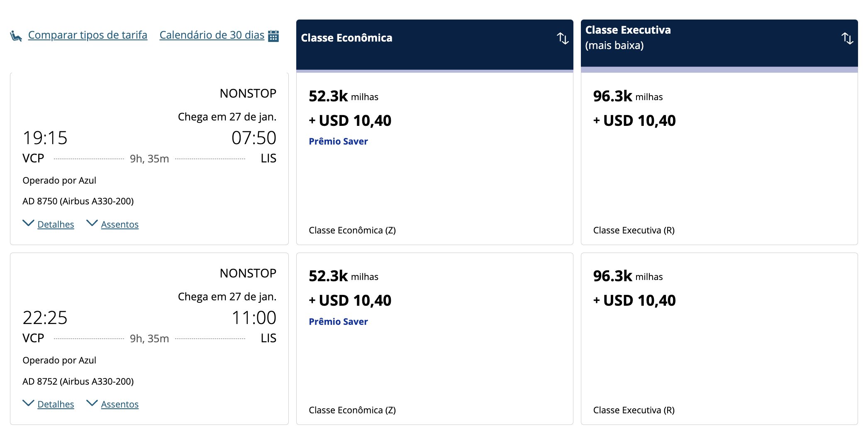Image resolution: width=868 pixels, height=432 pixels.
Task: Click the seat icon beside Comparar tipos de tarifa
Action: (16, 36)
